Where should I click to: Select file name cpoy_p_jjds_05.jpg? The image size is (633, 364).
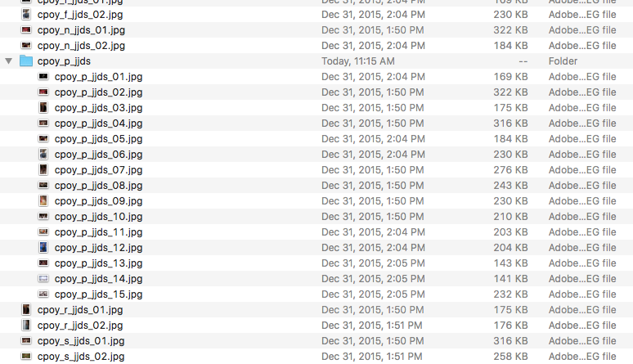coord(98,139)
